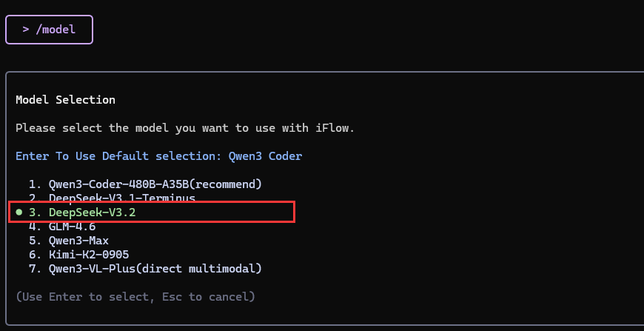Image resolution: width=644 pixels, height=331 pixels.
Task: Click the > prompt symbol before /model
Action: 26,30
